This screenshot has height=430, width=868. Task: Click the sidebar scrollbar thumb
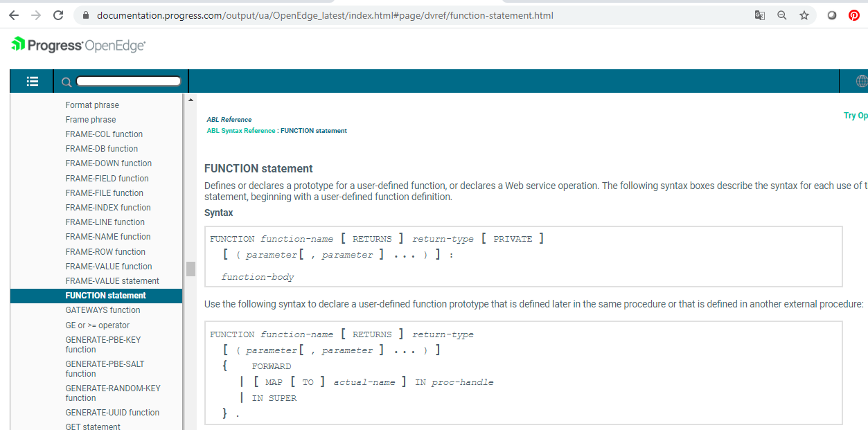[191, 269]
